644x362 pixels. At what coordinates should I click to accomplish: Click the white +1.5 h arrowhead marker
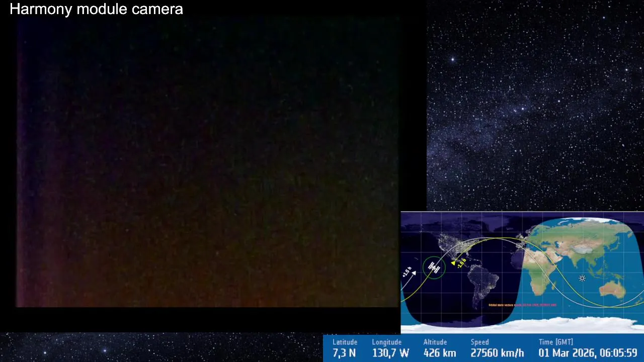click(x=414, y=273)
